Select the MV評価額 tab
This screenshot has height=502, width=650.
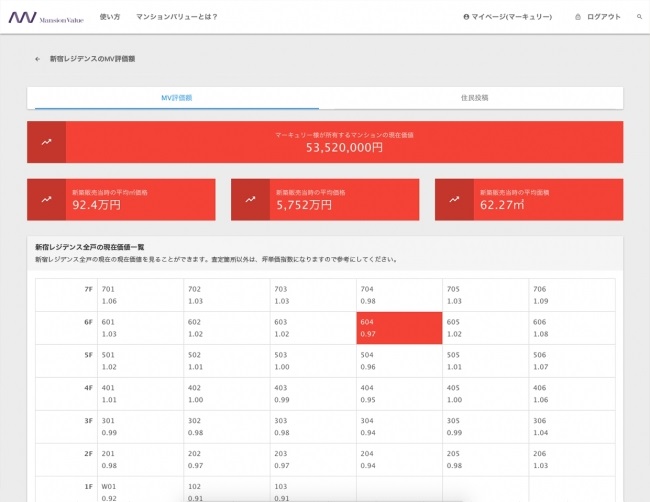coord(176,98)
